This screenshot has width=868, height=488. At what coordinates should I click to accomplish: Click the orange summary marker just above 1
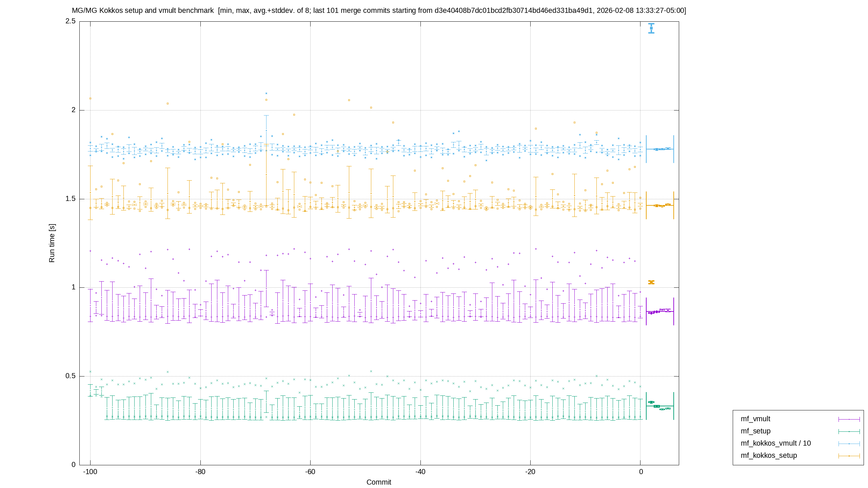pyautogui.click(x=651, y=282)
